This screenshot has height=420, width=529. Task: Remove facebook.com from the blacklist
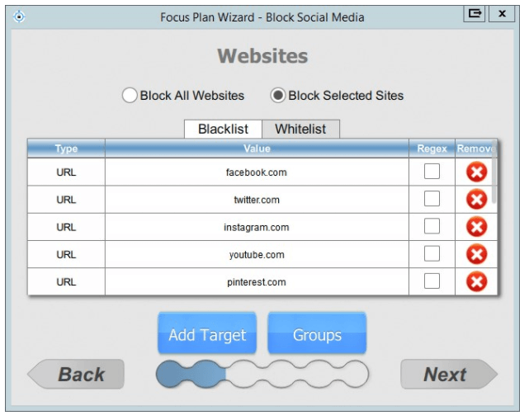[x=476, y=172]
